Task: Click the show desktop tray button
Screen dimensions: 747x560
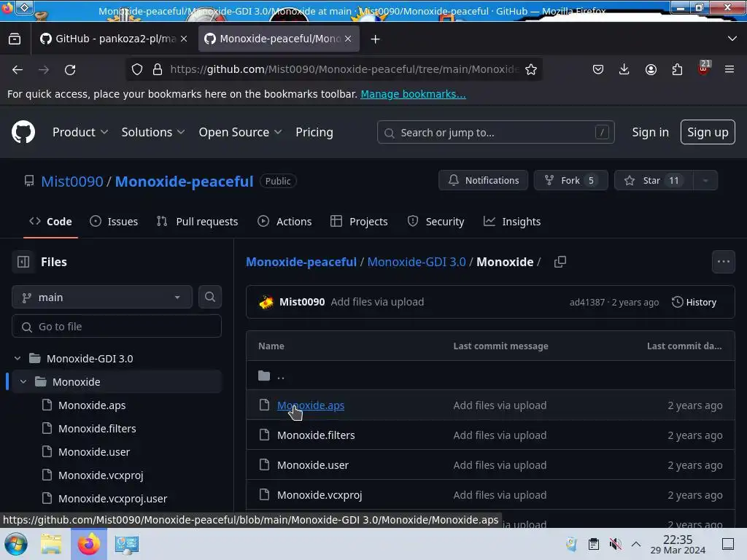Action: [728, 544]
